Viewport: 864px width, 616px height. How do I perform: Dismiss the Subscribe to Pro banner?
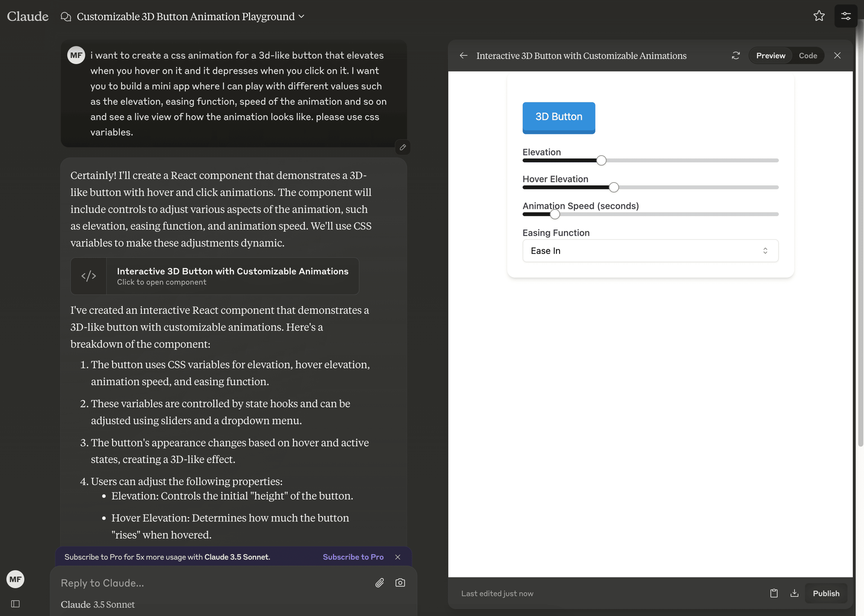tap(397, 557)
